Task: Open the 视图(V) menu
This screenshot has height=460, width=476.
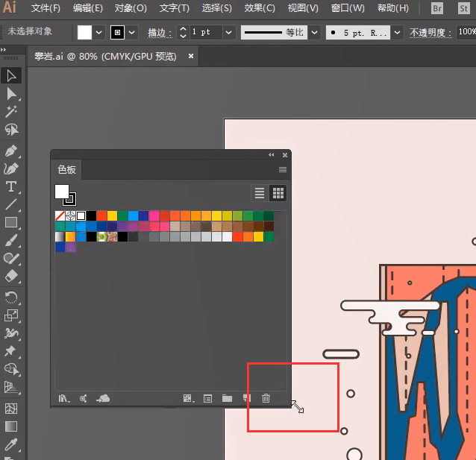Action: click(303, 8)
